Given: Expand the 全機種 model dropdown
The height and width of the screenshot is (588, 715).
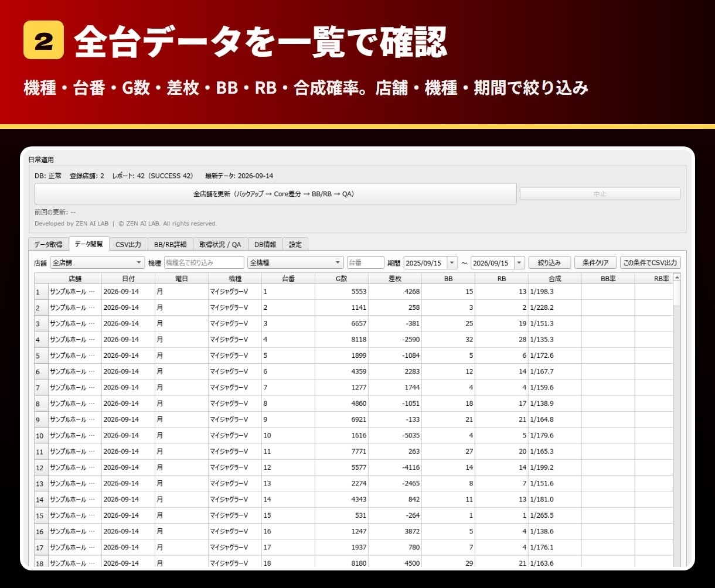Looking at the screenshot, I should pos(295,263).
